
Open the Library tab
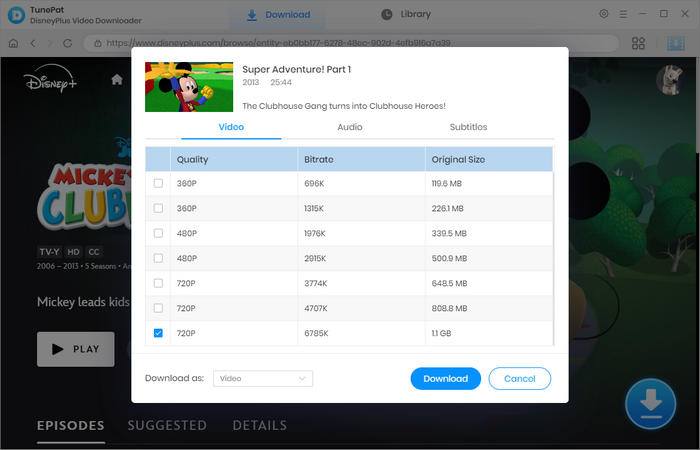tap(406, 15)
